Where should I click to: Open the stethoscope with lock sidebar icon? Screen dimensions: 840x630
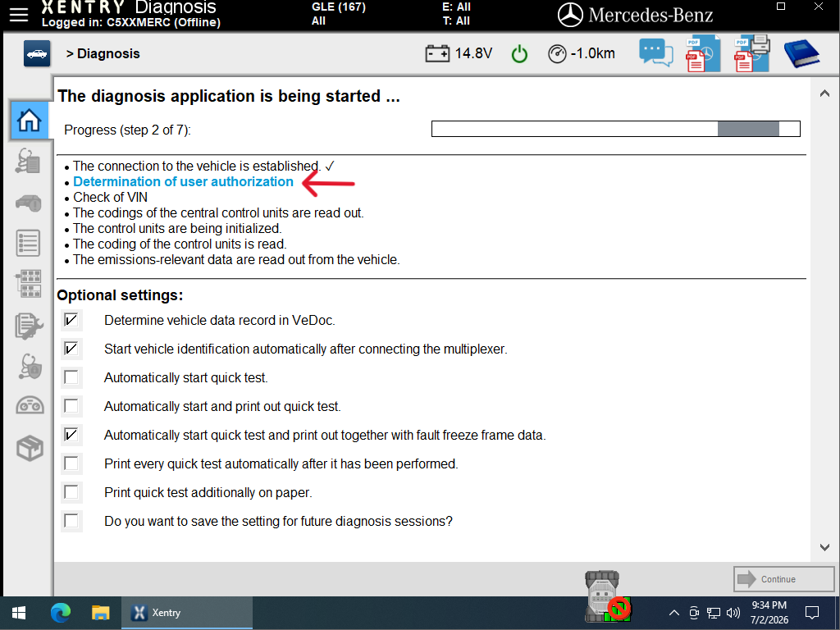click(30, 367)
